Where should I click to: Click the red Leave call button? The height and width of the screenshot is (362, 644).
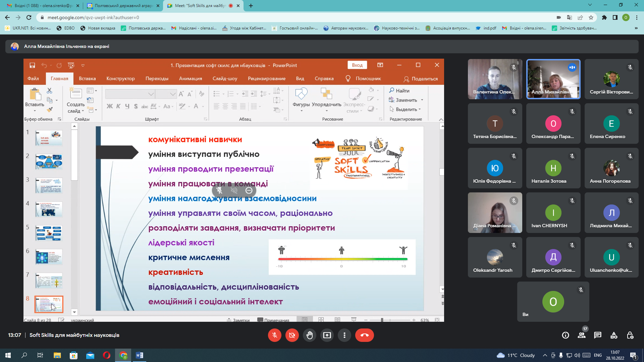(365, 335)
